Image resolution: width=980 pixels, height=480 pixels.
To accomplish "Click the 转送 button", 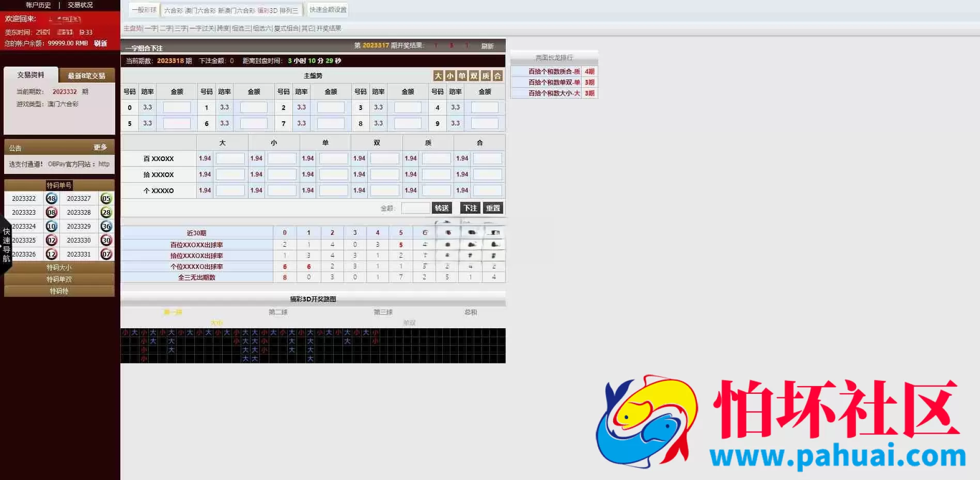I will [442, 208].
